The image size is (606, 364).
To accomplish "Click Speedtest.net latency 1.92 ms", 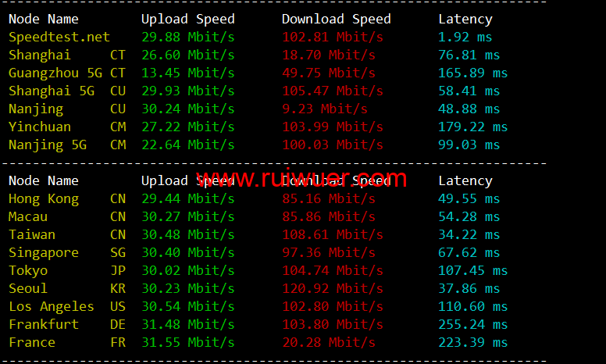I will (x=465, y=37).
